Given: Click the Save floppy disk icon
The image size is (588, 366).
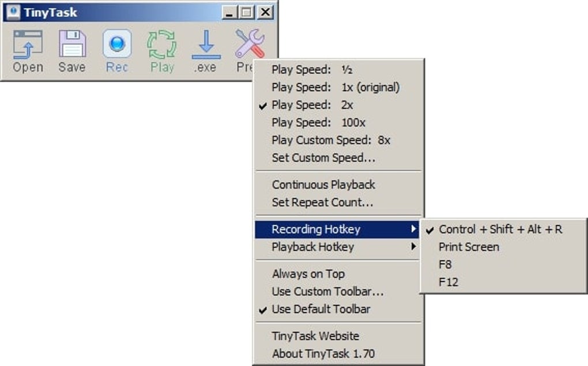Looking at the screenshot, I should 72,46.
